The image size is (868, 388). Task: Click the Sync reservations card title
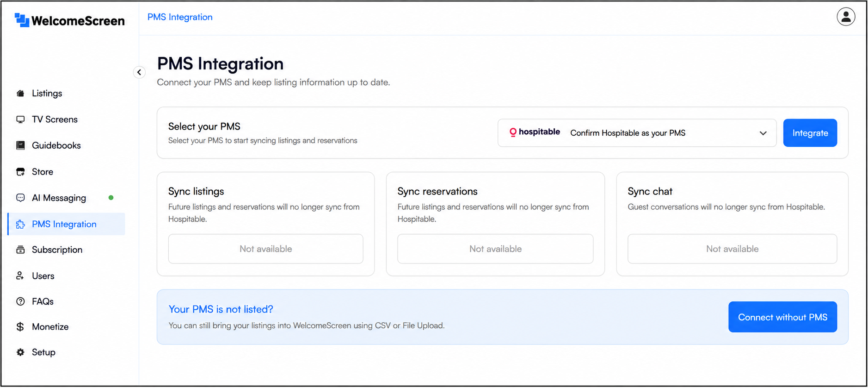point(437,191)
